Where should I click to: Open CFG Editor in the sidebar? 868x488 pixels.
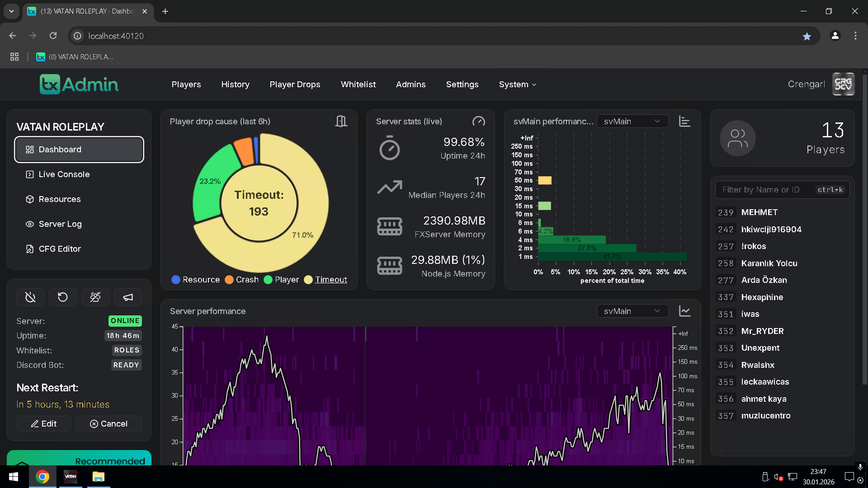[79, 249]
